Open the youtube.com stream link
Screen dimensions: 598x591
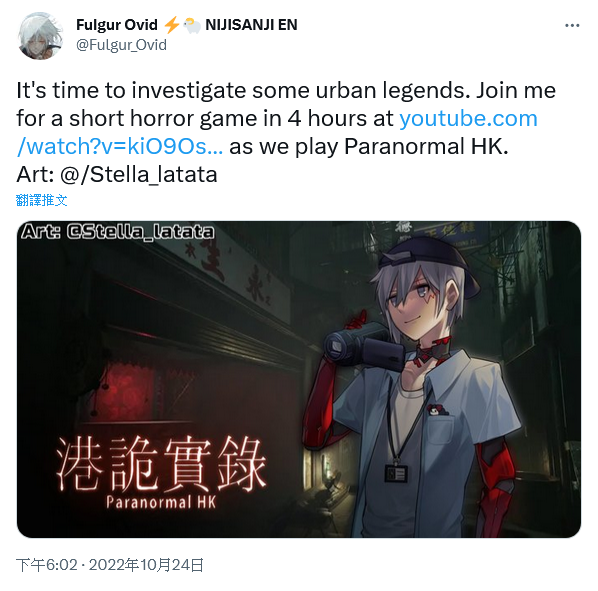click(x=468, y=118)
